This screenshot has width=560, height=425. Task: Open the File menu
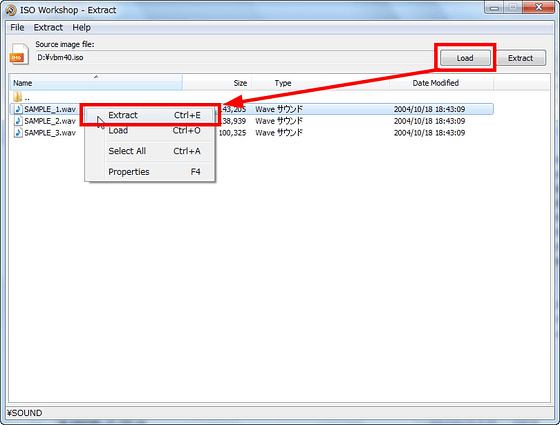(x=17, y=28)
